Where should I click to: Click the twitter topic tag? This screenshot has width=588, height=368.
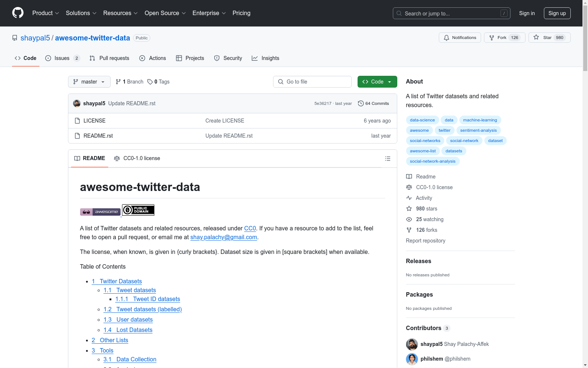coord(444,130)
